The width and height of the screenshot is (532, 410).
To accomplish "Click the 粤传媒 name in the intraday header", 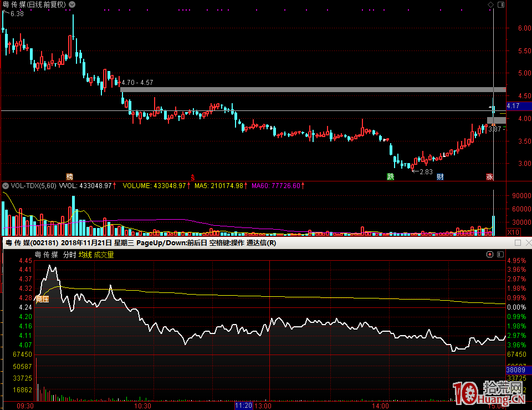I will click(47, 255).
